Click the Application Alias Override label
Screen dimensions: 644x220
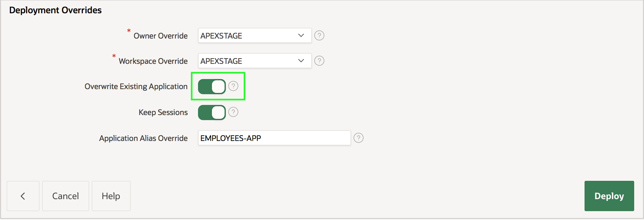[x=143, y=138]
